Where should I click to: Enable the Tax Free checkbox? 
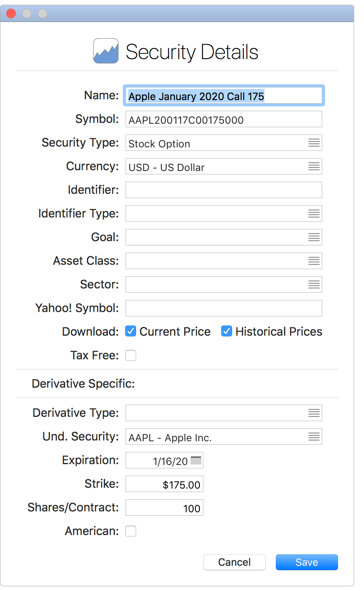tap(130, 355)
